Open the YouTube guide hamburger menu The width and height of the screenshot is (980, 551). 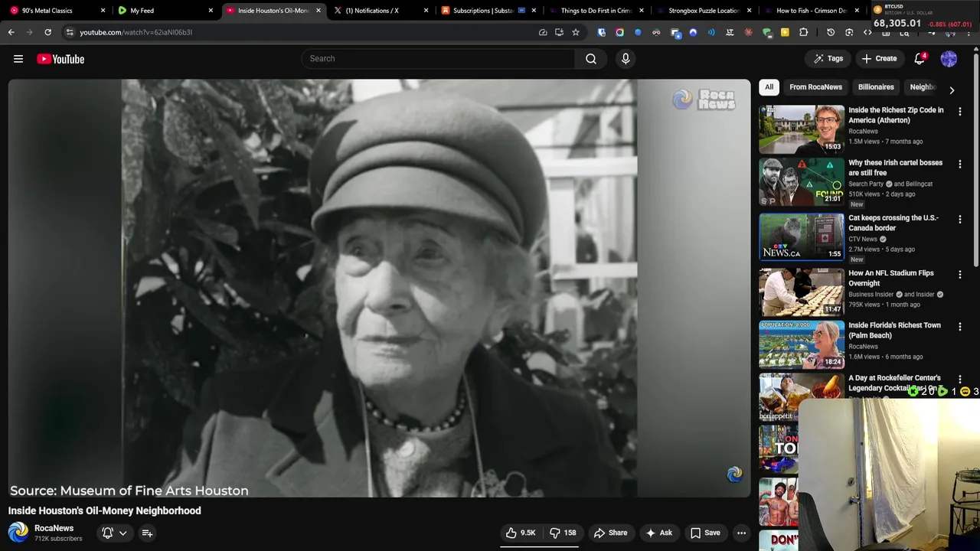coord(18,59)
